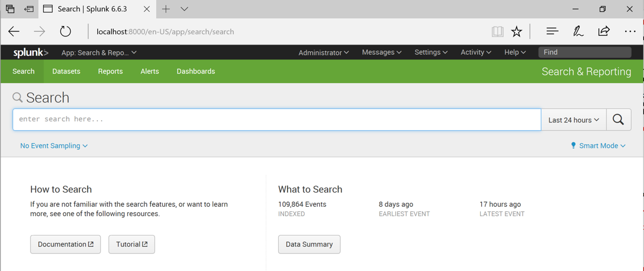
Task: Open the Administrator menu
Action: tap(323, 52)
